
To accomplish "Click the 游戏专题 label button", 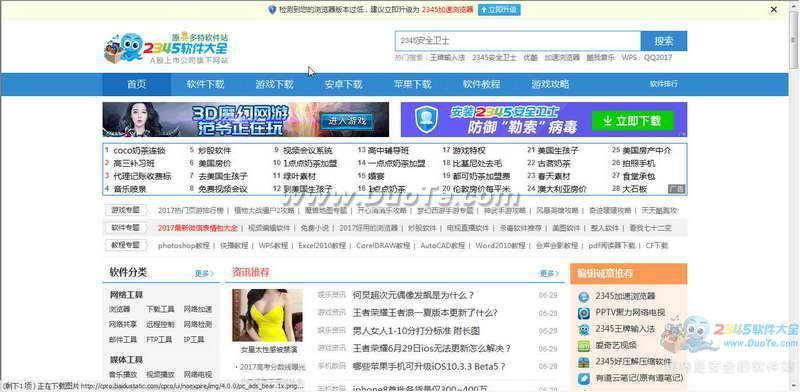I will [126, 210].
